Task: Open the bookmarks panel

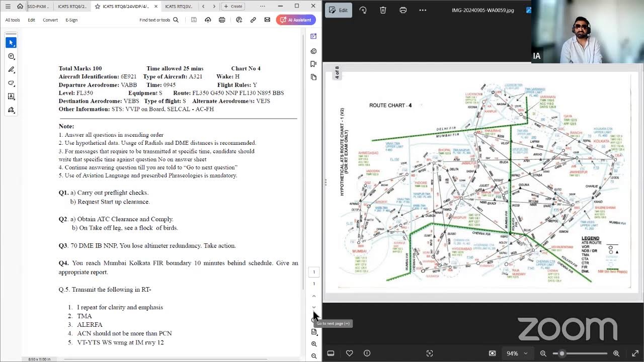Action: coord(313,64)
